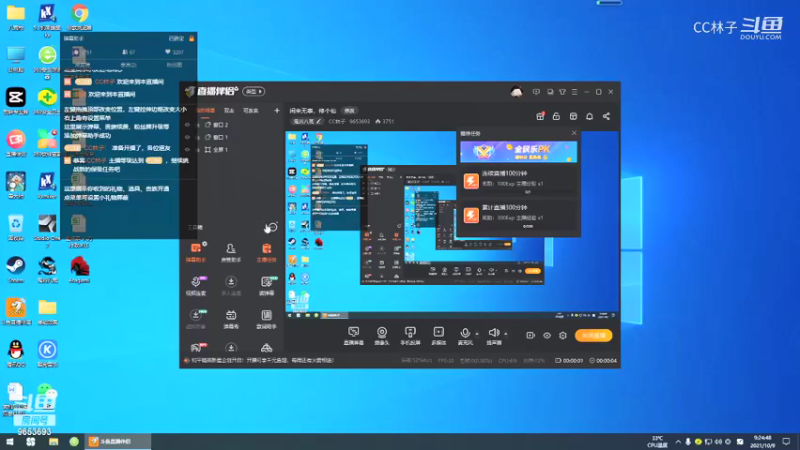Switch to the second scene tab
This screenshot has width=800, height=450.
229,110
